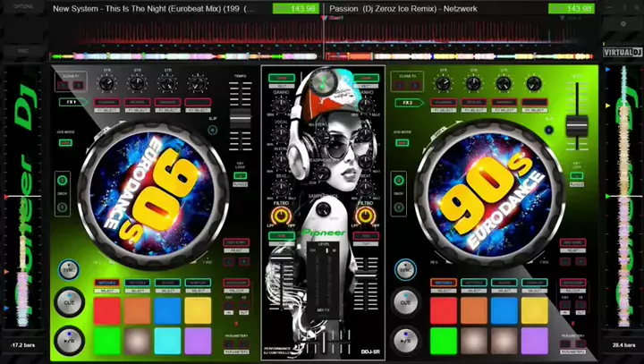644x364 pixels.
Task: Hit the red performance pad on left deck
Action: 106,310
